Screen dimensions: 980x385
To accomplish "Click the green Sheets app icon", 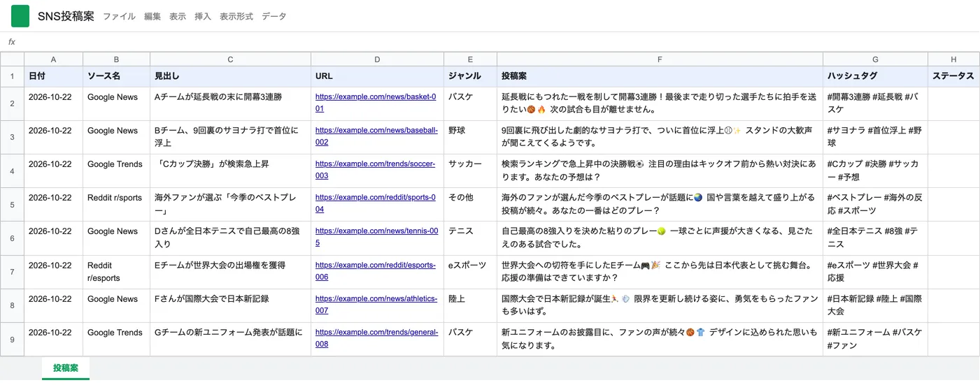I will pyautogui.click(x=20, y=16).
